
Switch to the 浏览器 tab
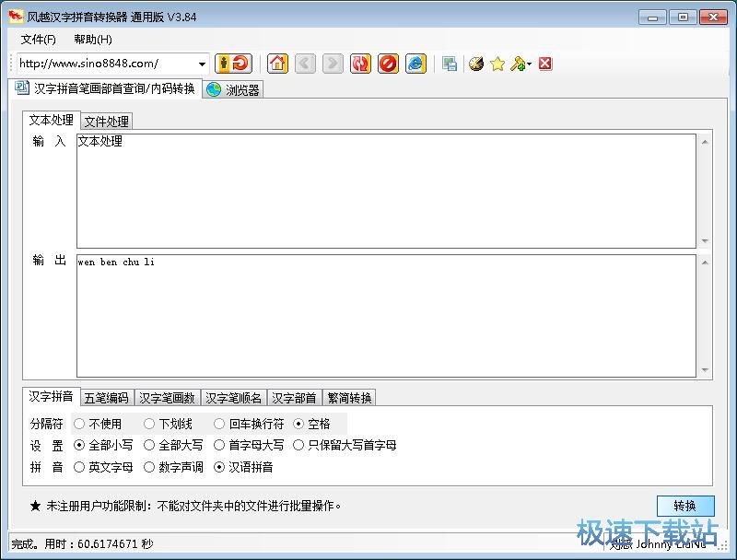(233, 89)
